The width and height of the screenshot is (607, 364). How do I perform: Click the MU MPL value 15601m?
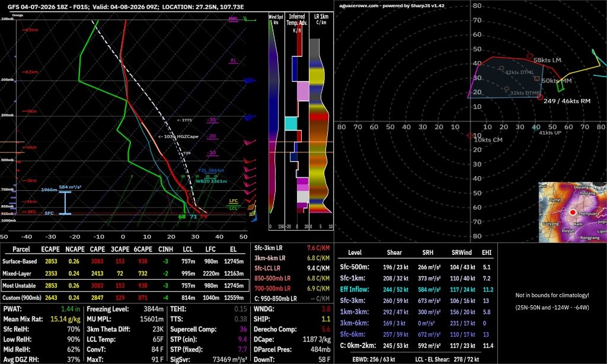point(152,319)
